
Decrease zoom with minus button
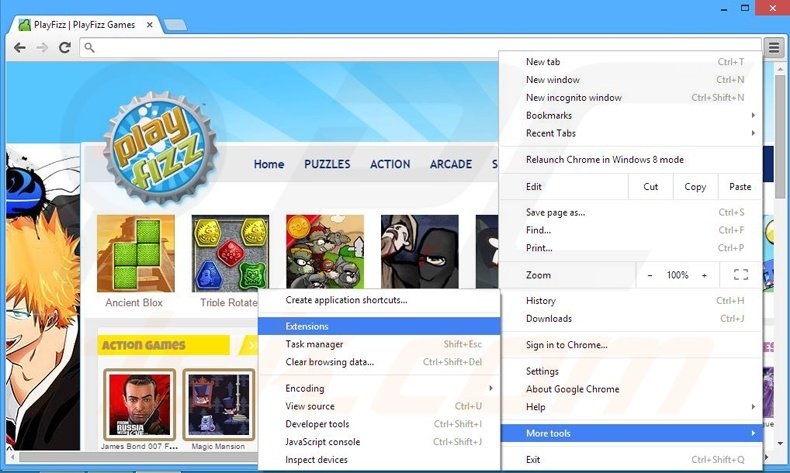tap(650, 275)
